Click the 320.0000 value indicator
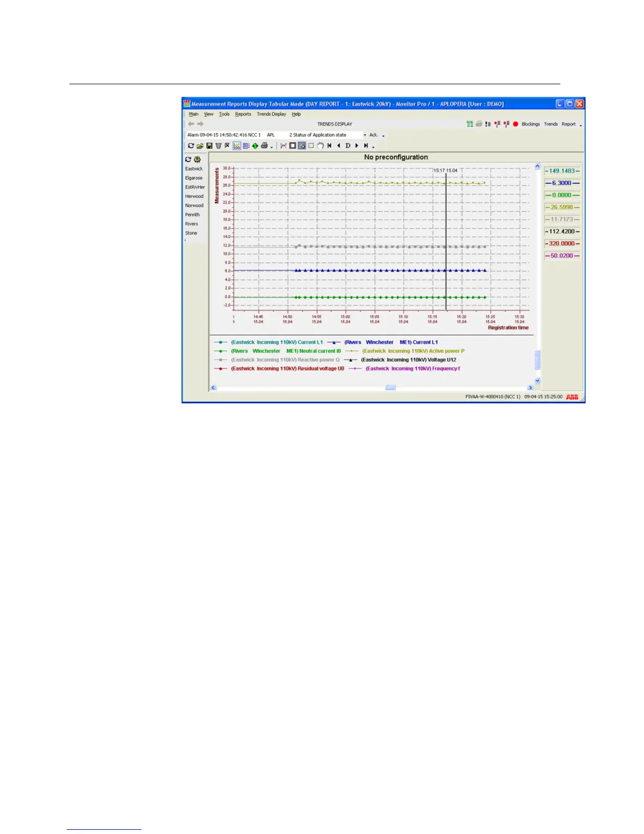 [x=562, y=244]
